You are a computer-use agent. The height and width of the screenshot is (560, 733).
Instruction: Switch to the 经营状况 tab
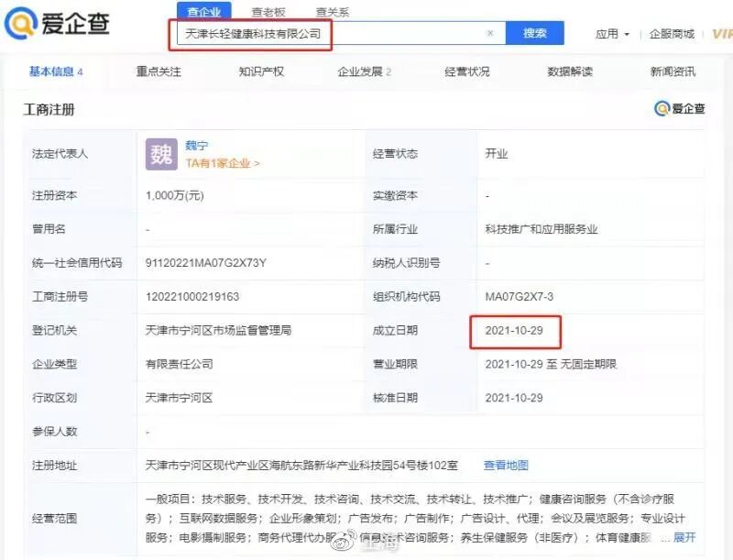467,71
